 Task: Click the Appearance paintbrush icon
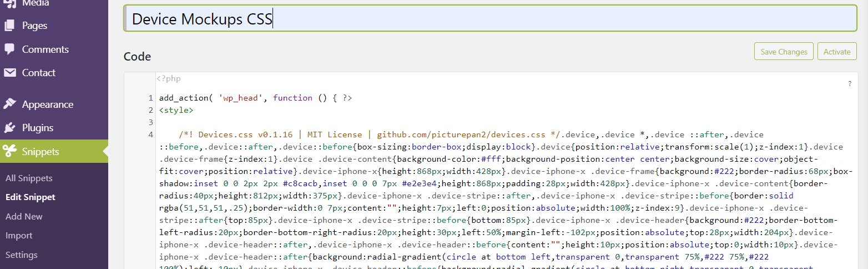click(9, 104)
